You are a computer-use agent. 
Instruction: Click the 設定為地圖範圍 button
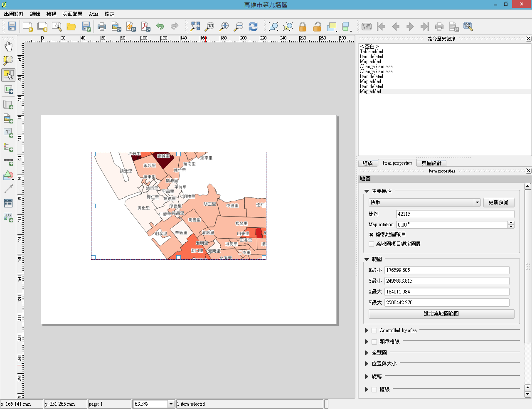pyautogui.click(x=441, y=314)
